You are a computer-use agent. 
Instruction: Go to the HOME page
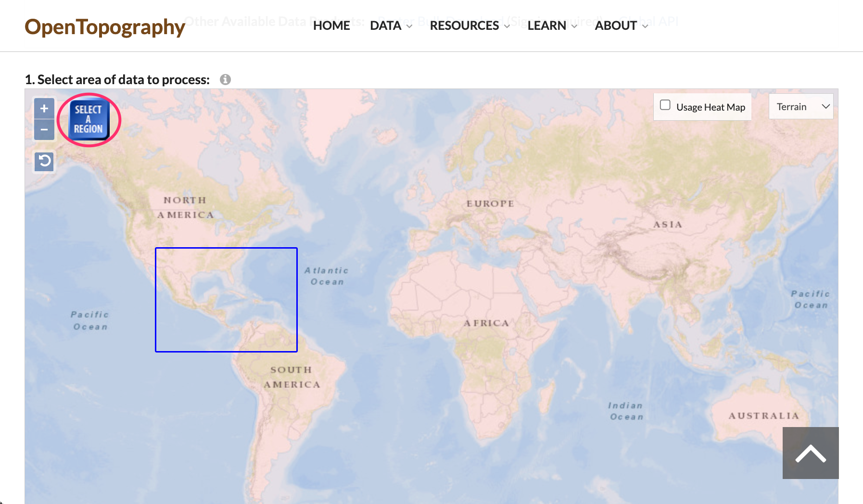331,25
